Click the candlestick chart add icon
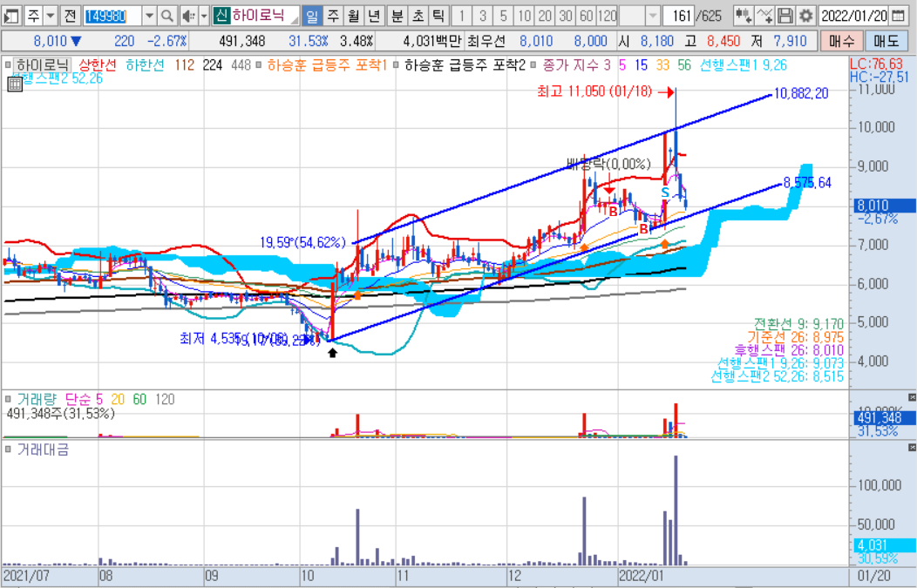The image size is (917, 588). point(744,16)
